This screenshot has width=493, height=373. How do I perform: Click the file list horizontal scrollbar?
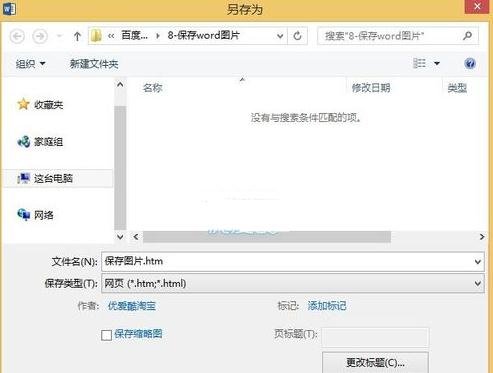(x=267, y=237)
